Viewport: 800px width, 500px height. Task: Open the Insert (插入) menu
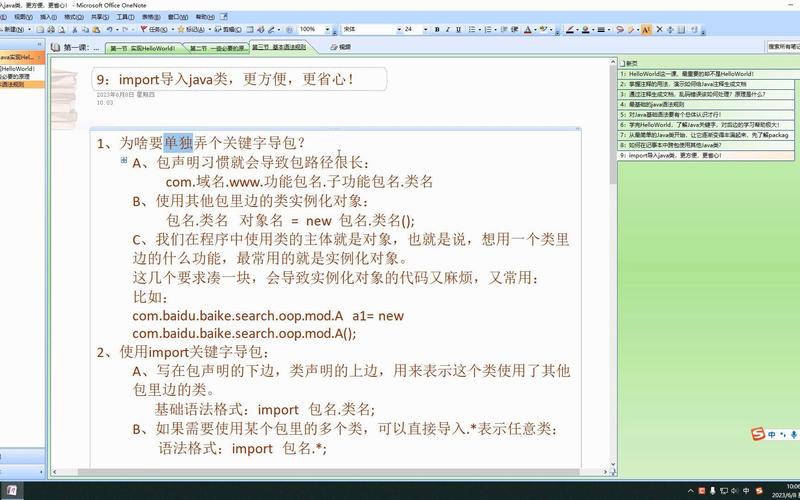[48, 17]
